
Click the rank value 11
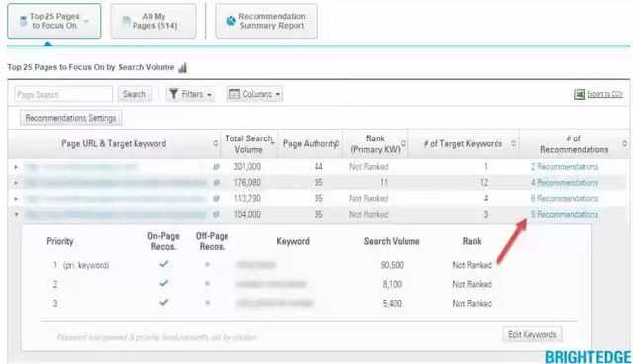pyautogui.click(x=384, y=183)
